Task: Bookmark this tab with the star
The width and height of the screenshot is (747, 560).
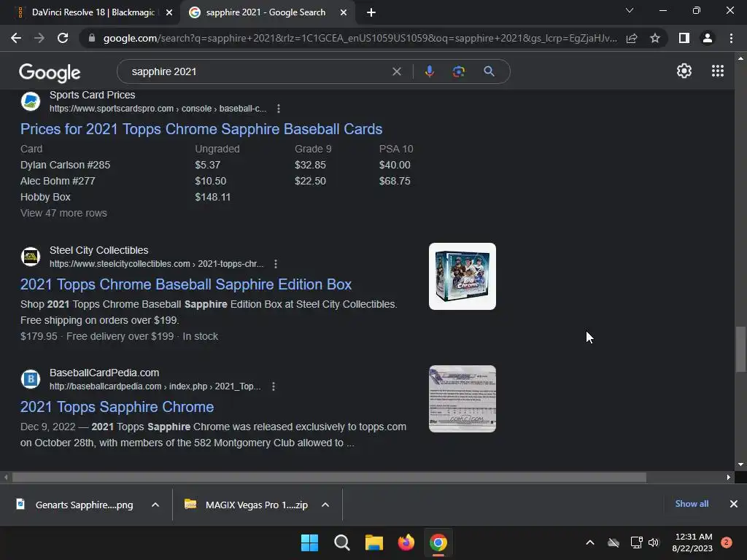Action: (x=655, y=38)
